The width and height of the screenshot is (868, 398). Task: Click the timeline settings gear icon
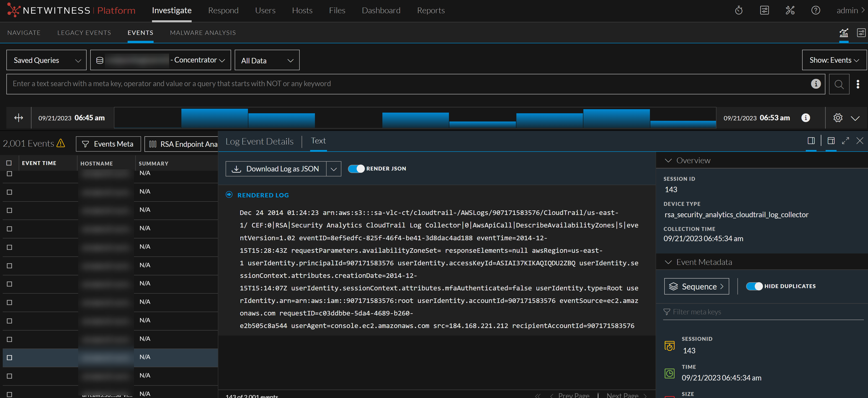[x=838, y=118]
